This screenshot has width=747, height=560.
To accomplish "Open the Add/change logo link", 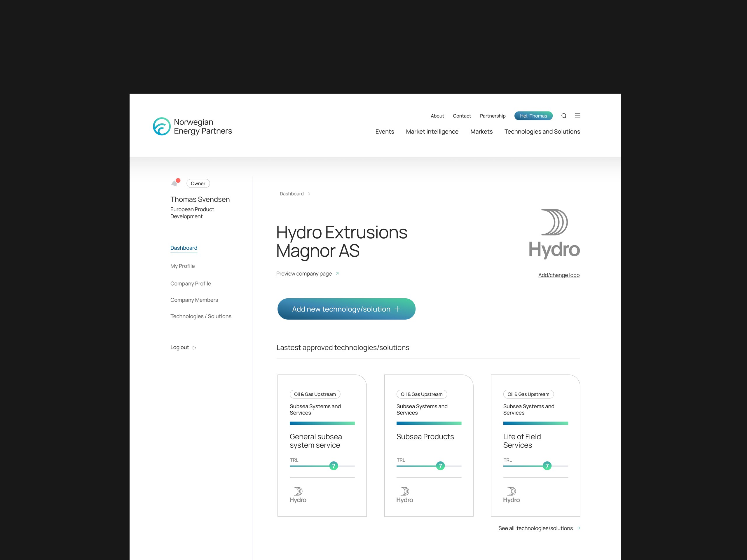I will [559, 275].
